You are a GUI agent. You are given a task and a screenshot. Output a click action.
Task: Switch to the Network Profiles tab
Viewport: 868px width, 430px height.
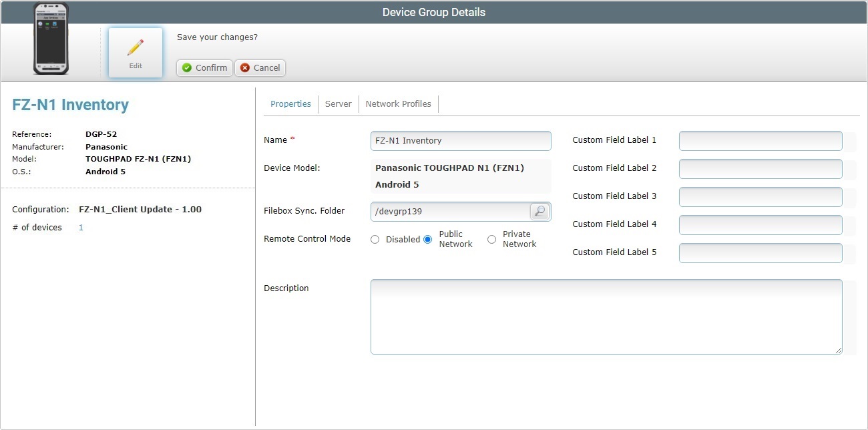click(398, 104)
